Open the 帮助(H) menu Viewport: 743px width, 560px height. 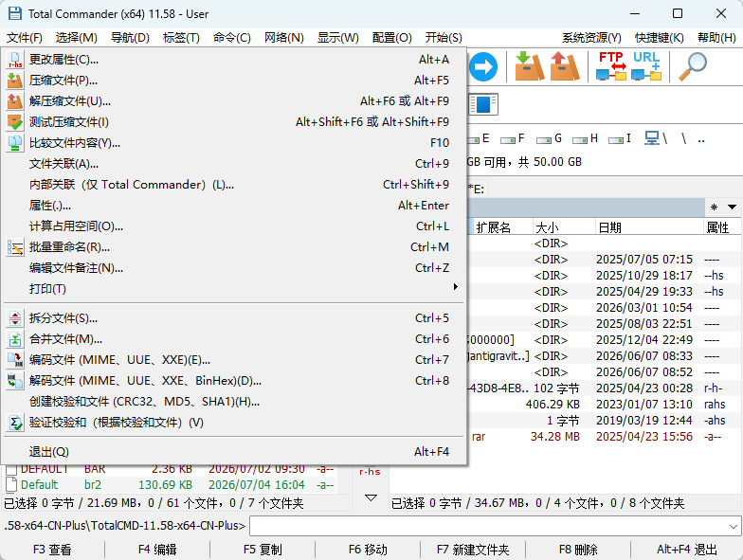(716, 38)
